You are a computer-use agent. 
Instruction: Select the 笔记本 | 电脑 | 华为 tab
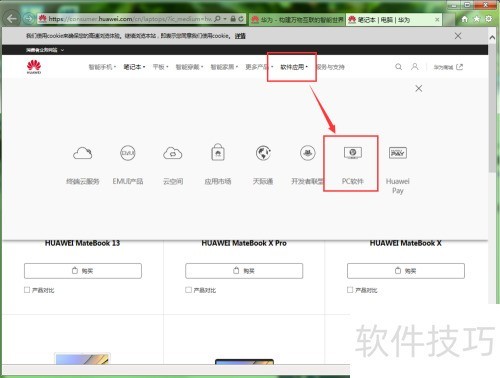(394, 20)
